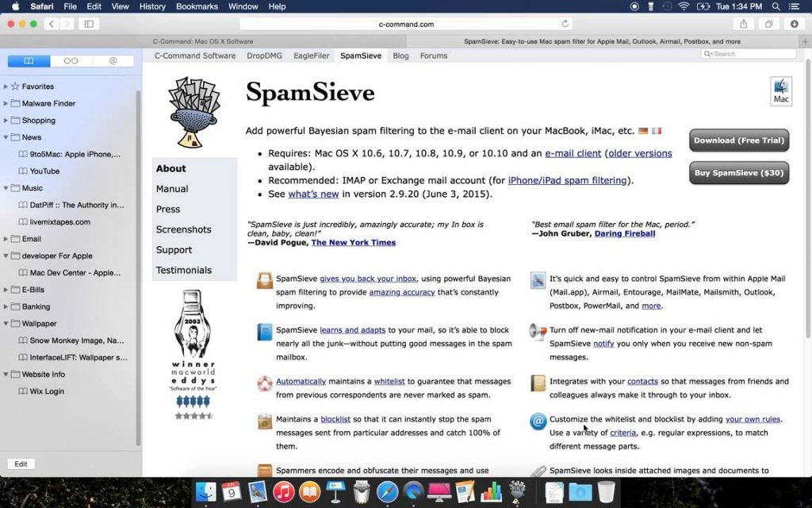Screen dimensions: 812x508
Task: Open the File menu
Action: point(70,6)
